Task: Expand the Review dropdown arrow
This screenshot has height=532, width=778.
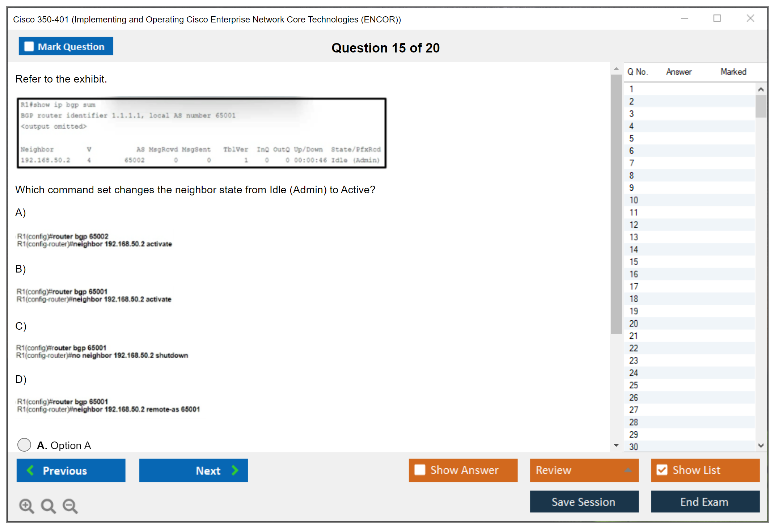Action: [628, 470]
